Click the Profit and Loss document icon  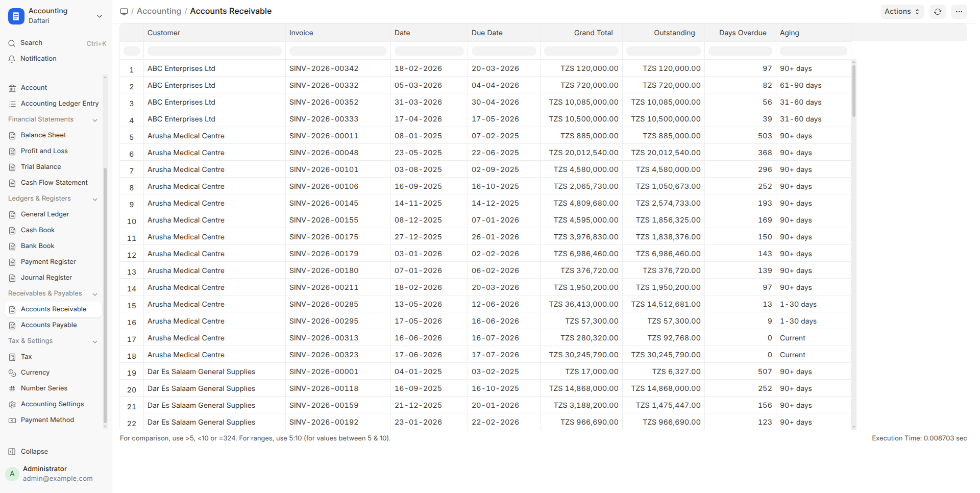[12, 152]
